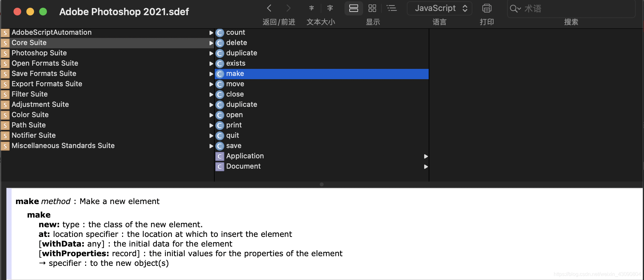Viewport: 644px width, 280px height.
Task: Select Path Suite
Action: tap(107, 125)
